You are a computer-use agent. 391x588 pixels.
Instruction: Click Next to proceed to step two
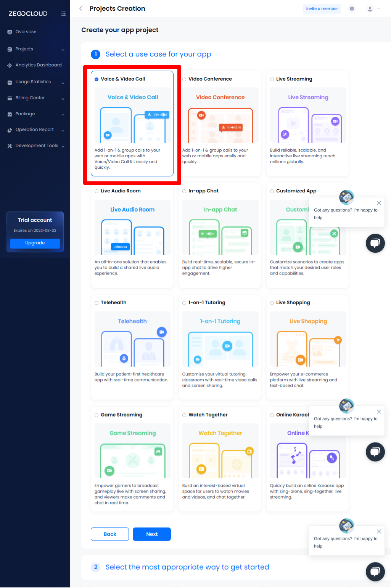[x=151, y=534]
